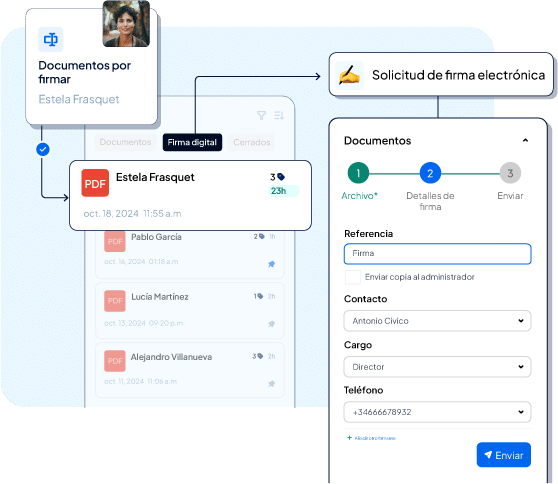The image size is (558, 484).
Task: Go to step 3 Enviar circle
Action: click(510, 173)
